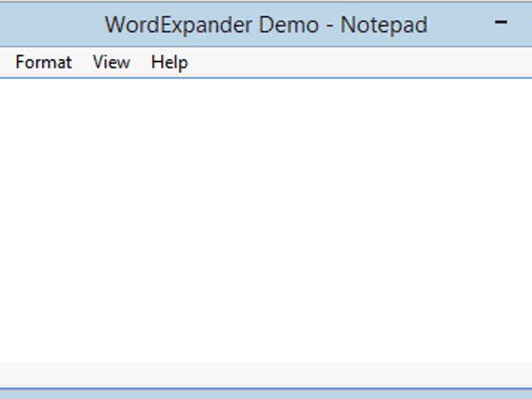Open the Help menu
Image resolution: width=532 pixels, height=399 pixels.
coord(170,62)
